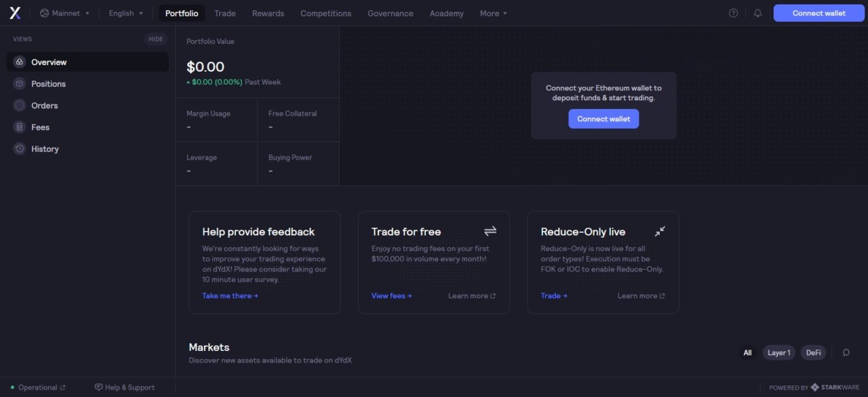The image size is (868, 397).
Task: Click the History clock icon
Action: tap(20, 148)
